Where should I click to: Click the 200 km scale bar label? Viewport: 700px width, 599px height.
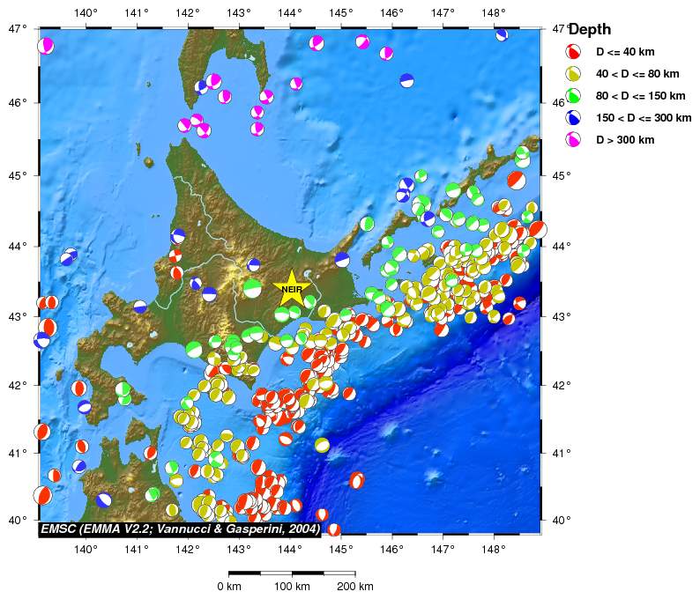tap(355, 587)
